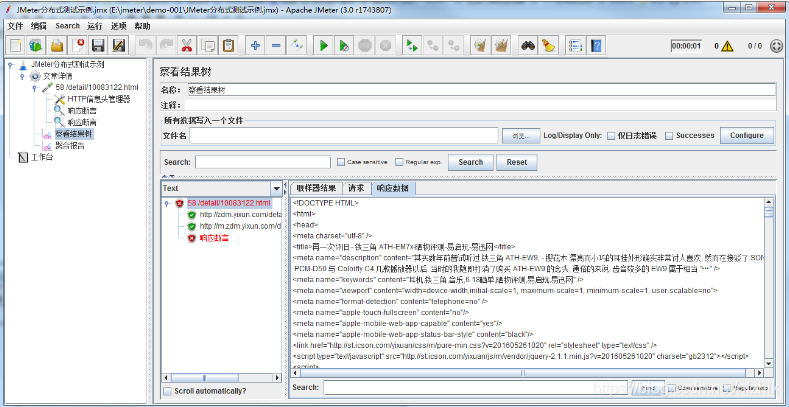Click the Remote shutdown all icon
Image resolution: width=789 pixels, height=407 pixels.
tap(453, 46)
